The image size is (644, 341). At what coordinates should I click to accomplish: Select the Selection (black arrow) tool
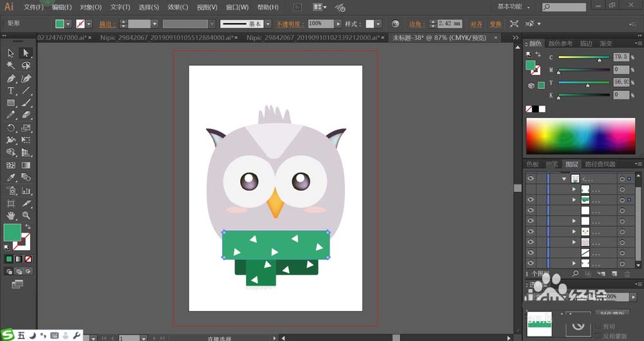[11, 53]
